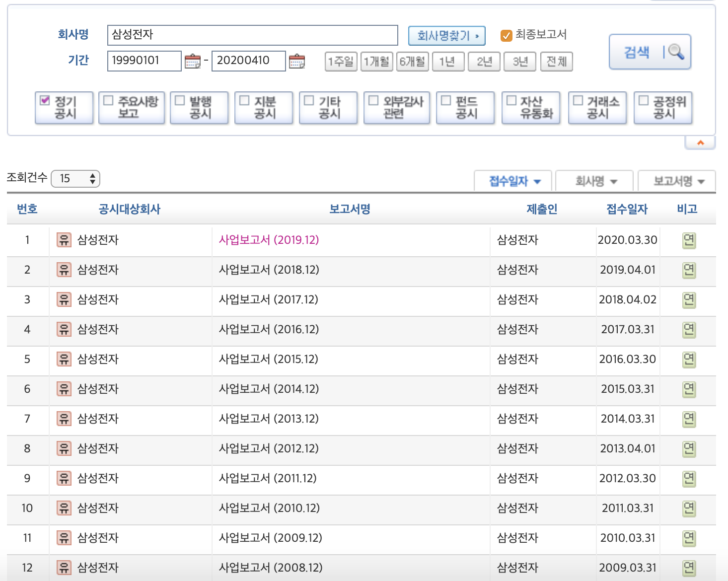Set period to 1주일
Image resolution: width=728 pixels, height=581 pixels.
(x=341, y=62)
